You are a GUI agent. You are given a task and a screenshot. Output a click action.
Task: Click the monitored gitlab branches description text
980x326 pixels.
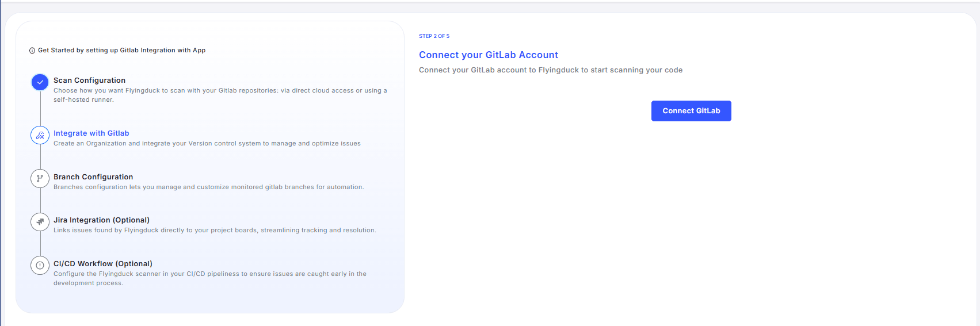click(208, 187)
